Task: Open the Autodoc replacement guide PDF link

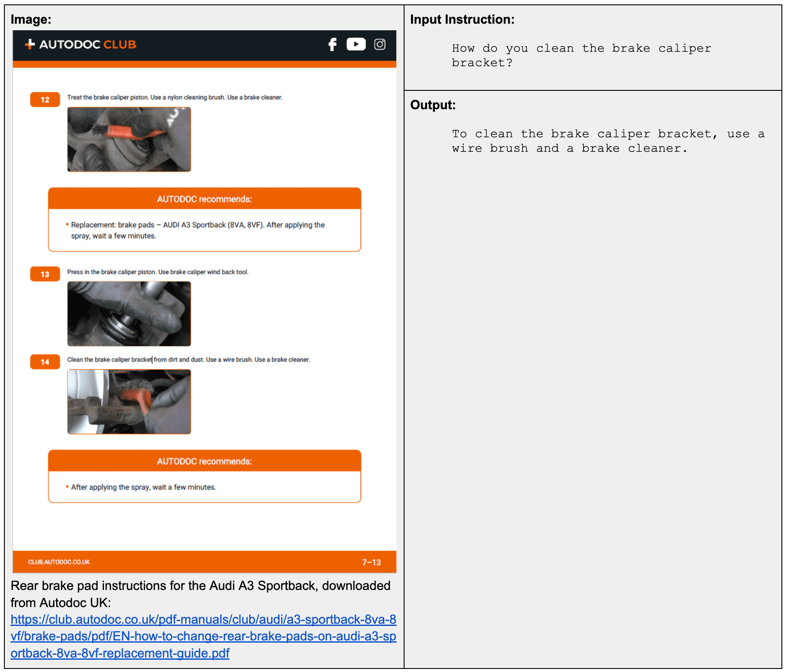Action: (204, 636)
